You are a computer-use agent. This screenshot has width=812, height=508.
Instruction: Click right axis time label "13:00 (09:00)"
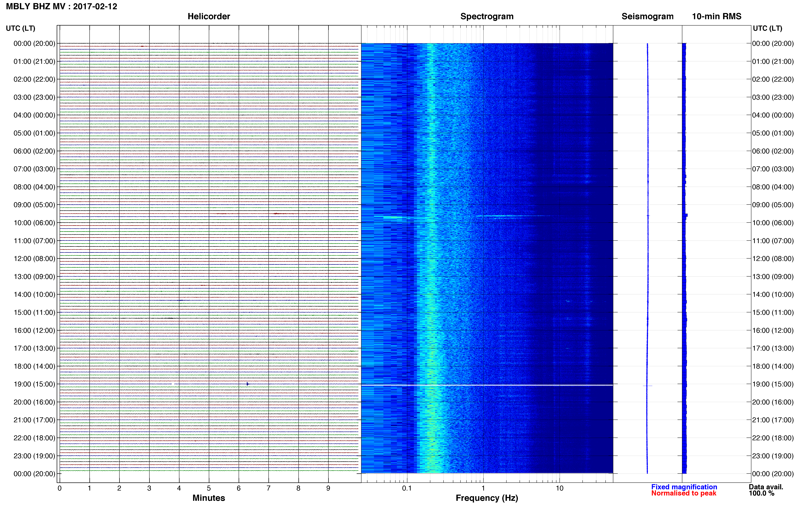point(773,277)
